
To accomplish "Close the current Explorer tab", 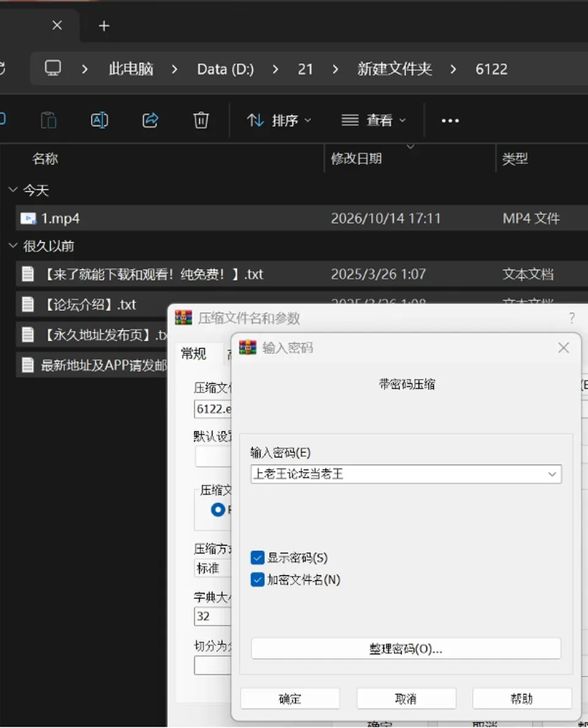I will pyautogui.click(x=57, y=25).
